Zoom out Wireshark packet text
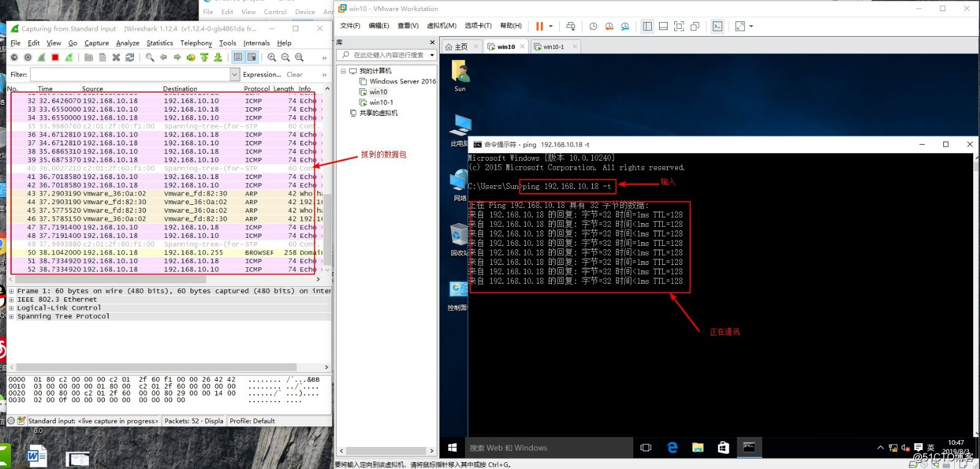 285,57
